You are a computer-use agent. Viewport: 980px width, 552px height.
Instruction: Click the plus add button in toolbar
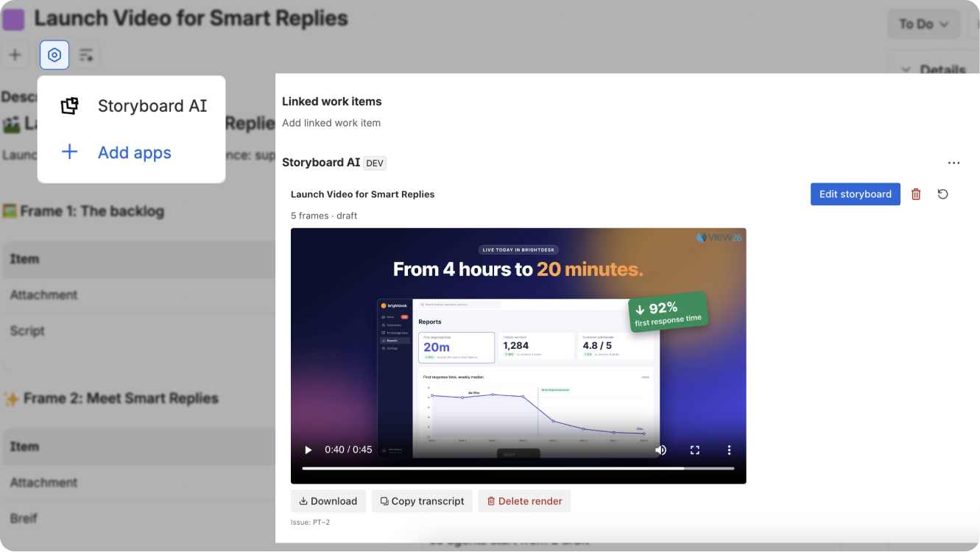tap(15, 55)
